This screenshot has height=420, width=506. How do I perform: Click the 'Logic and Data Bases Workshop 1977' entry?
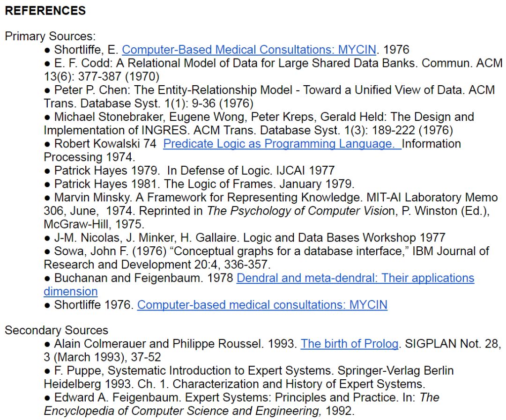(x=344, y=238)
